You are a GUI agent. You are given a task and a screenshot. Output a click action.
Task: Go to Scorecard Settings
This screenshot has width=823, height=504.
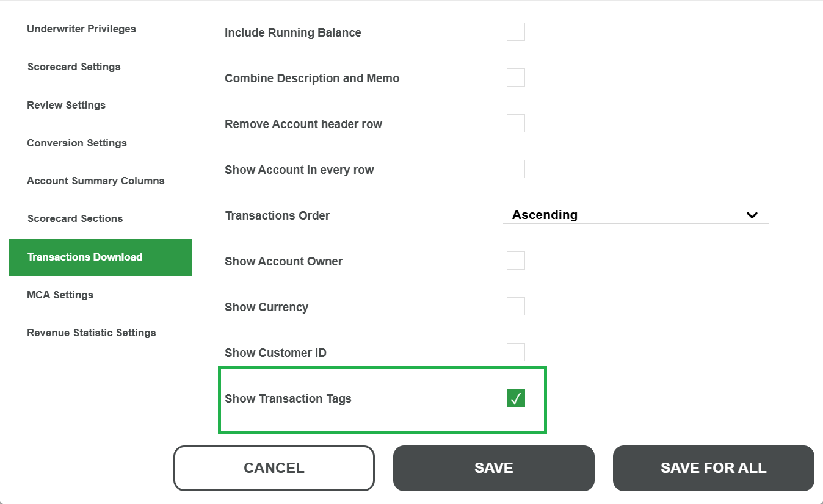[x=74, y=67]
